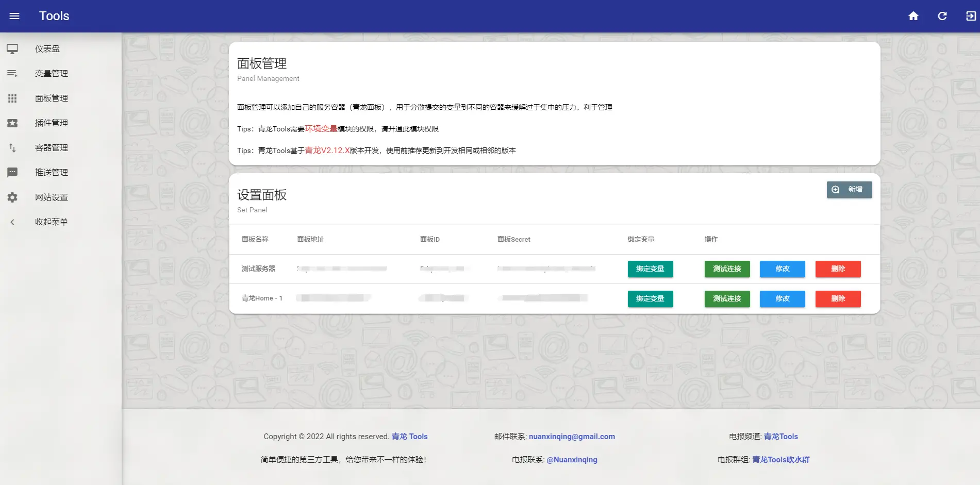Click 测试连接 for 青龙Home - 1 row
The height and width of the screenshot is (485, 980).
pos(727,299)
